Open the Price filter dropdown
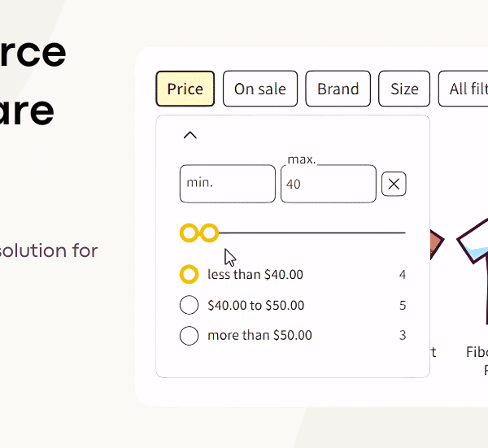 pyautogui.click(x=185, y=89)
